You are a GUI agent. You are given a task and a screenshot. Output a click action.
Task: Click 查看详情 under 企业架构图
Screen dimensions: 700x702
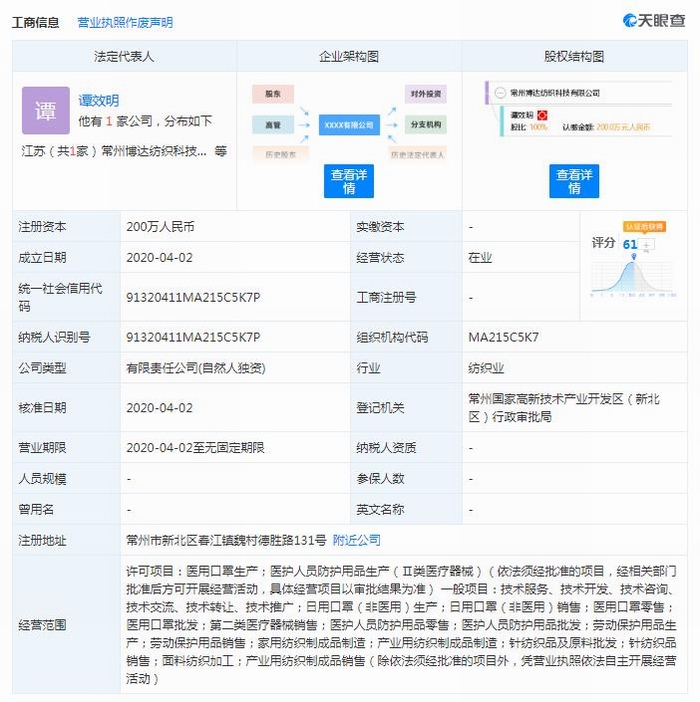[x=349, y=181]
